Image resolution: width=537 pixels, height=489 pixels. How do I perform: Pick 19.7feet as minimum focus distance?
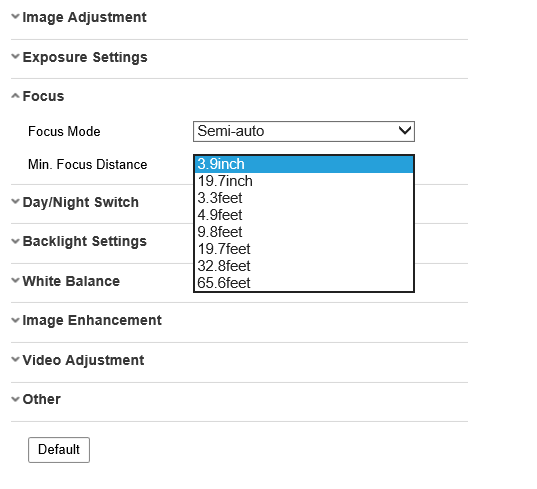[304, 249]
